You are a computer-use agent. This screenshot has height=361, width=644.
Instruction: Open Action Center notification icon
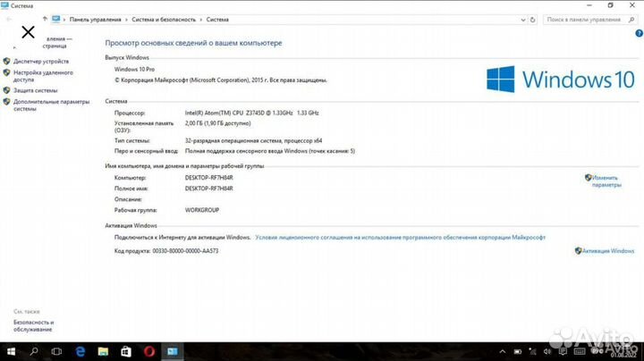pos(563,351)
